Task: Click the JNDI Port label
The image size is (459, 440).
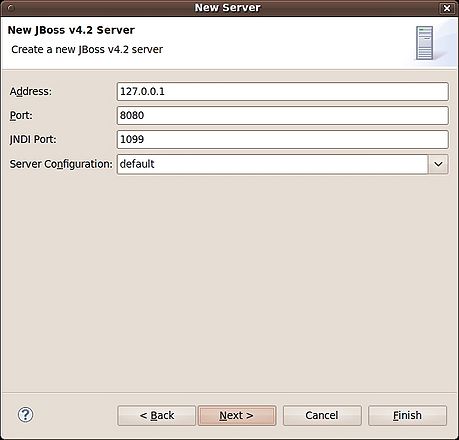Action: 33,139
